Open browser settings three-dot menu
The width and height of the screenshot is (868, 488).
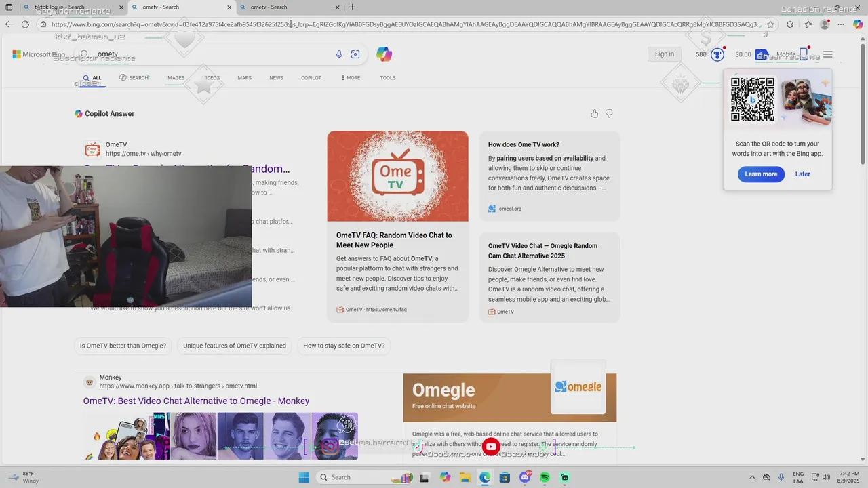point(842,24)
